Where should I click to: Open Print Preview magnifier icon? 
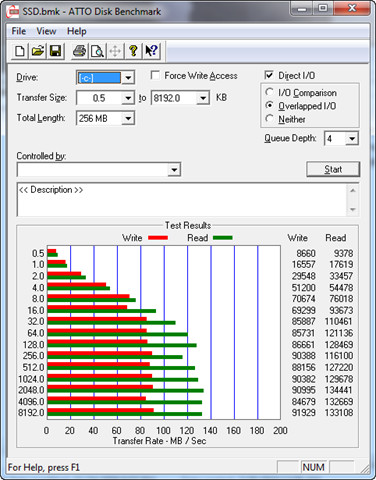pyautogui.click(x=97, y=51)
